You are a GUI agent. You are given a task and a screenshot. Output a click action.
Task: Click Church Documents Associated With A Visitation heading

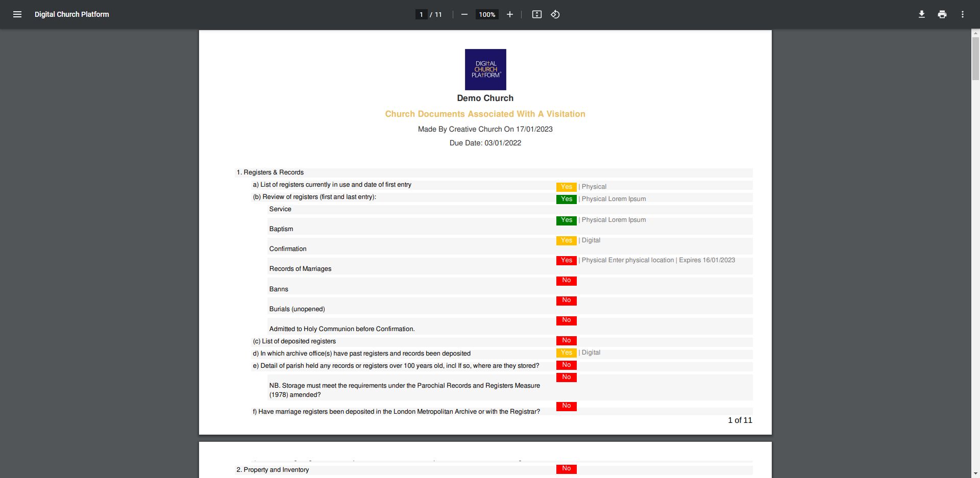[485, 114]
